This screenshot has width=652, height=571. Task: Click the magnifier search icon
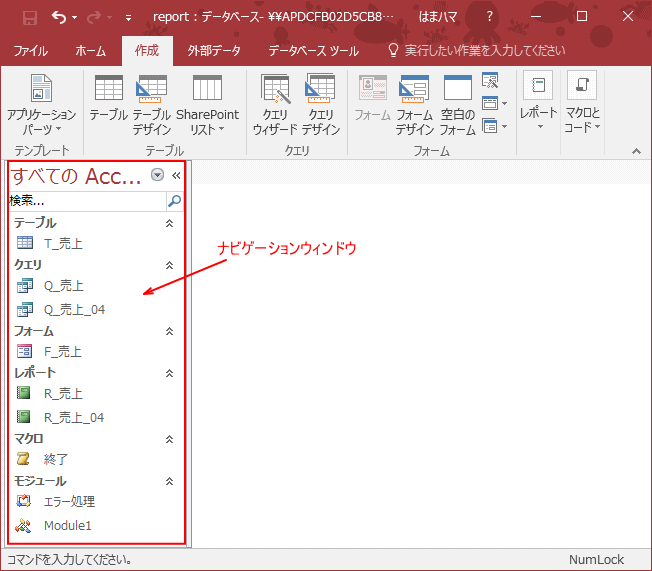174,201
